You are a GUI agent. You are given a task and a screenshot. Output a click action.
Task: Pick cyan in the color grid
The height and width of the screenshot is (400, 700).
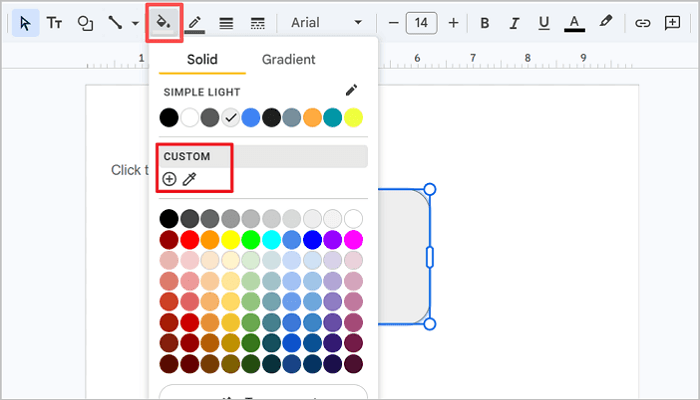pyautogui.click(x=271, y=240)
